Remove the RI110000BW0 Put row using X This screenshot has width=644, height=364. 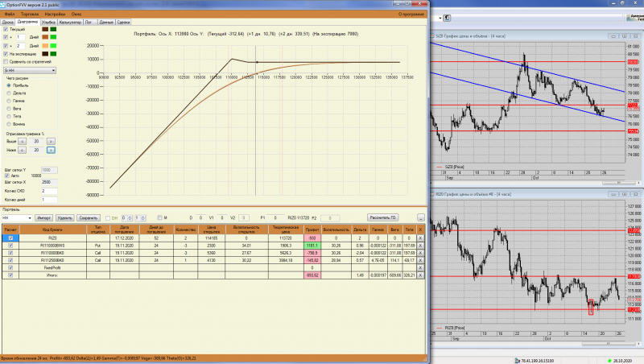420,246
